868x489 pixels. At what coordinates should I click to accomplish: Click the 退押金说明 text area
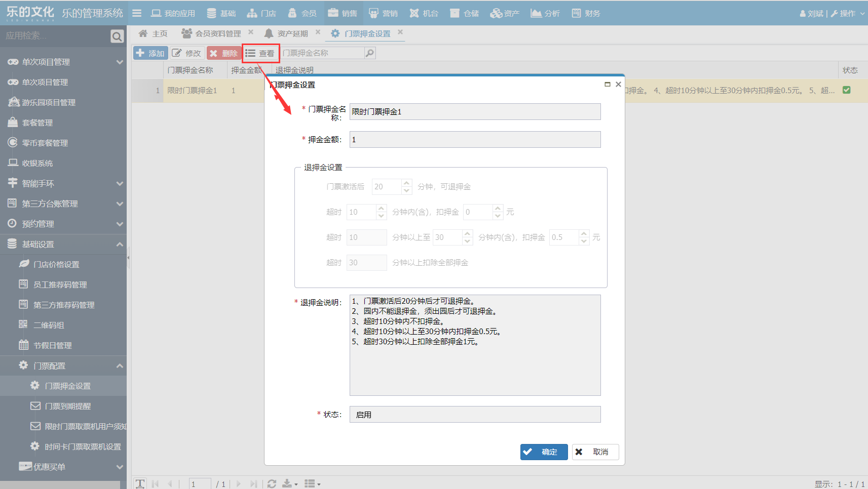[475, 345]
